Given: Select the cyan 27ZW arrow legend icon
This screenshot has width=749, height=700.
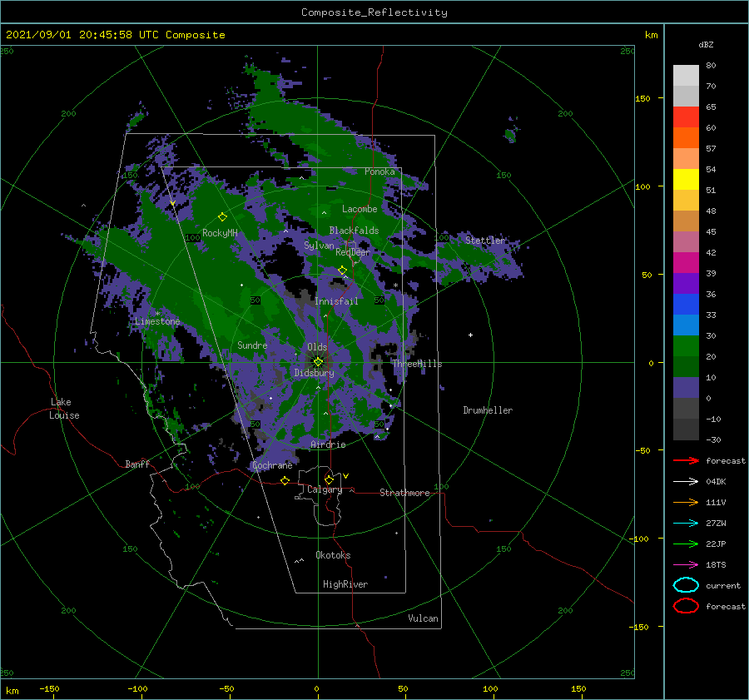Looking at the screenshot, I should [686, 524].
